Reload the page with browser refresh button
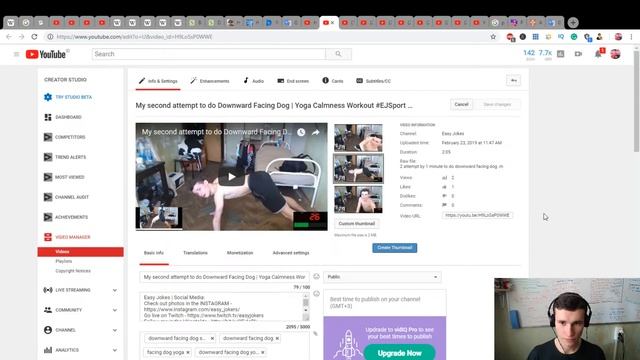640x360 pixels. pyautogui.click(x=34, y=37)
